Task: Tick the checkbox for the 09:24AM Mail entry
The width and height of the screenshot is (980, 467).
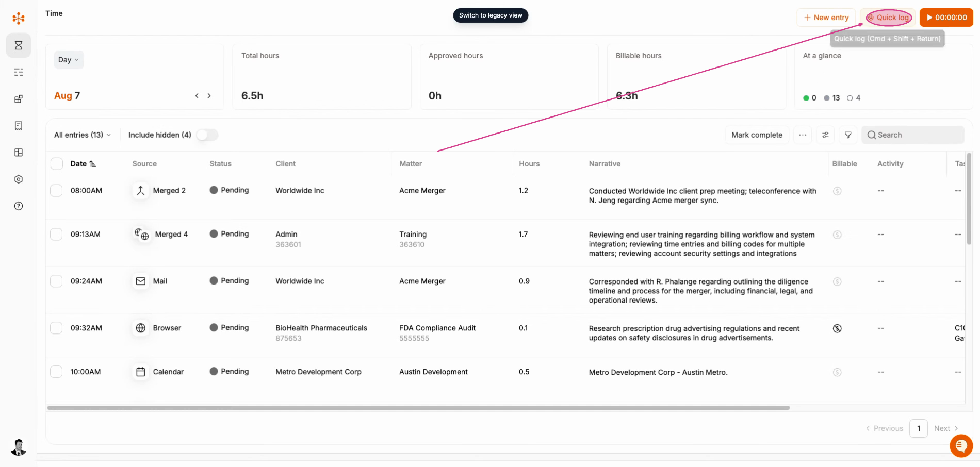Action: [56, 281]
